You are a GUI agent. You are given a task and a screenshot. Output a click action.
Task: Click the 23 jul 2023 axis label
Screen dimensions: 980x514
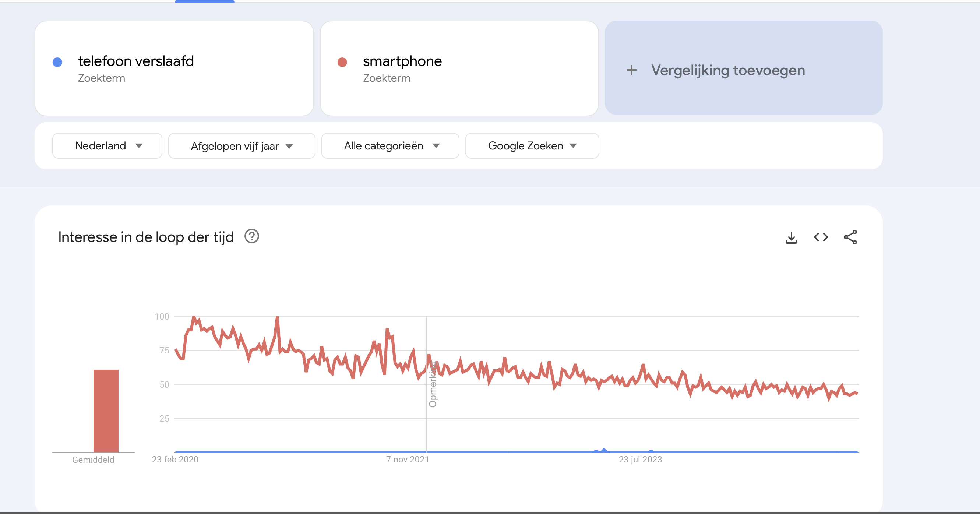click(640, 460)
